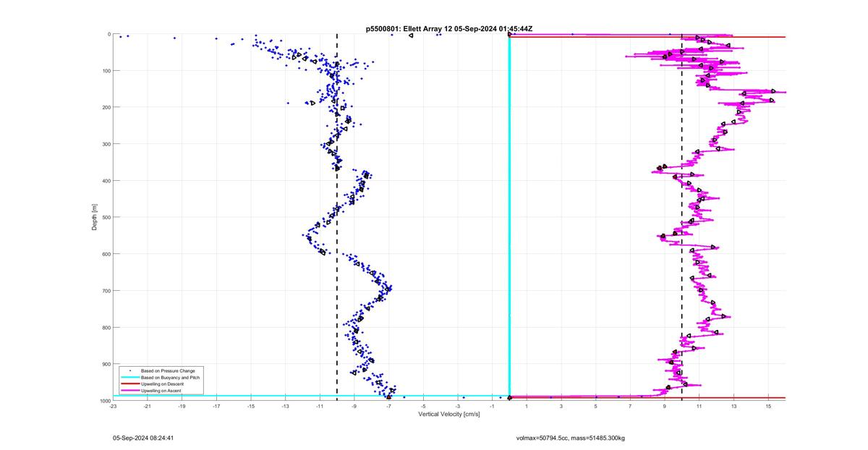Image resolution: width=868 pixels, height=450 pixels.
Task: Click velocity tick label '-13'
Action: coord(285,407)
